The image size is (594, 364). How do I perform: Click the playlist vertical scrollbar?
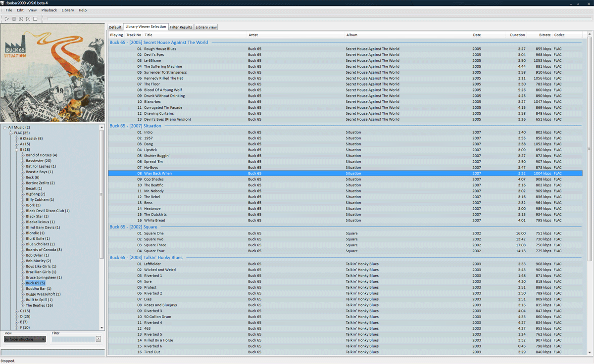pyautogui.click(x=589, y=148)
